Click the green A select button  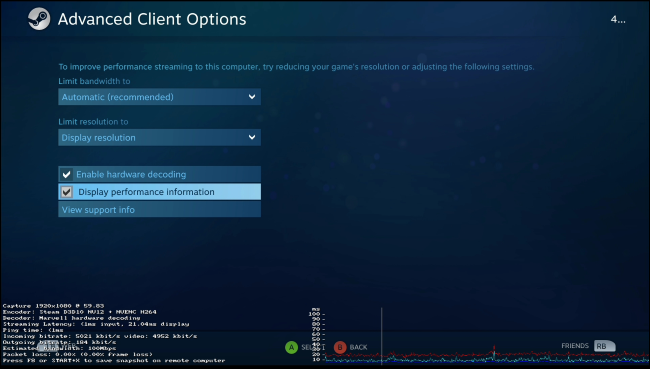coord(291,347)
